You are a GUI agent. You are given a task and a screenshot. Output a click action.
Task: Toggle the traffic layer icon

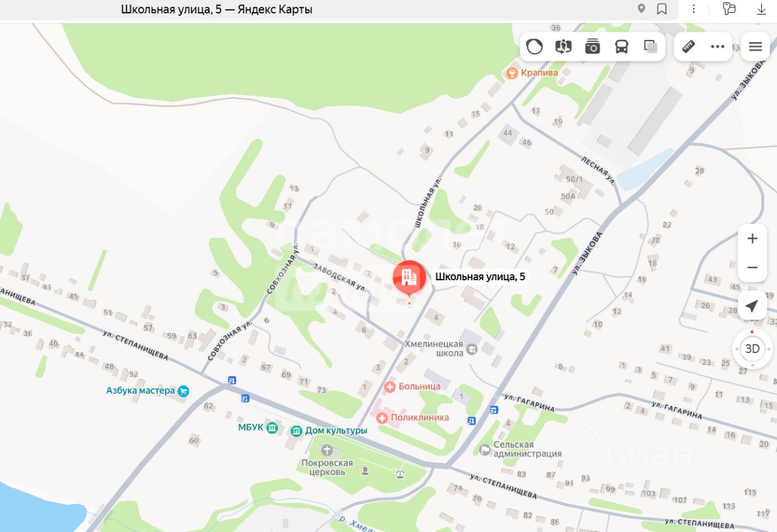pos(534,47)
